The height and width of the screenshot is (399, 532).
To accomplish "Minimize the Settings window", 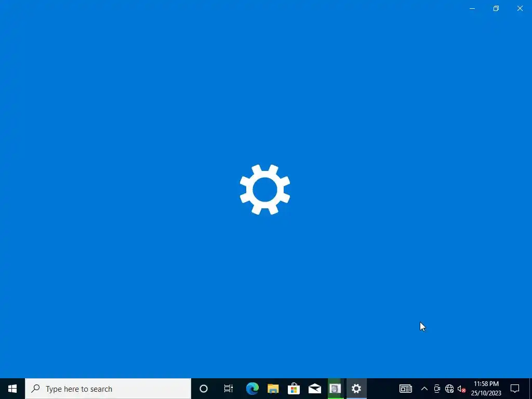I will point(472,8).
